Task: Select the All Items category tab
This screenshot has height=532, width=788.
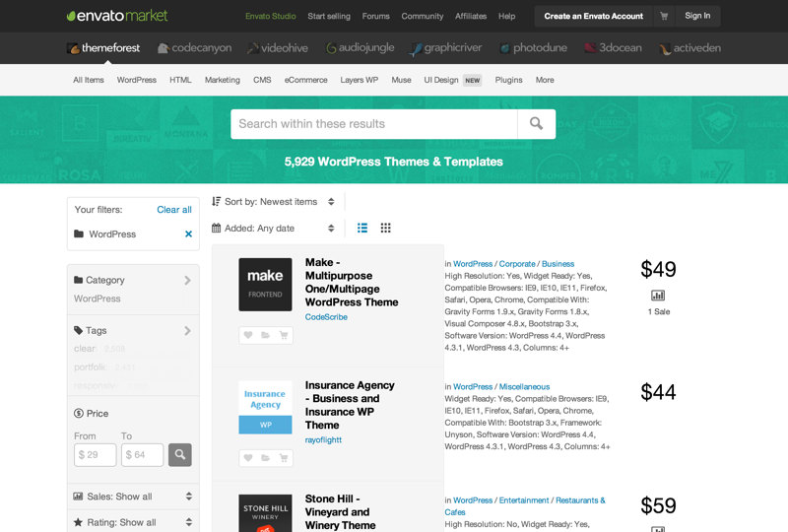Action: (x=89, y=80)
